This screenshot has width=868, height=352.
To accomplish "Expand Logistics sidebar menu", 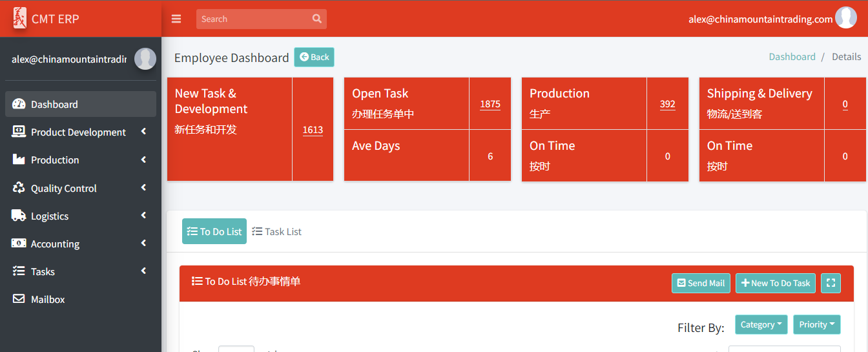I will coord(81,216).
